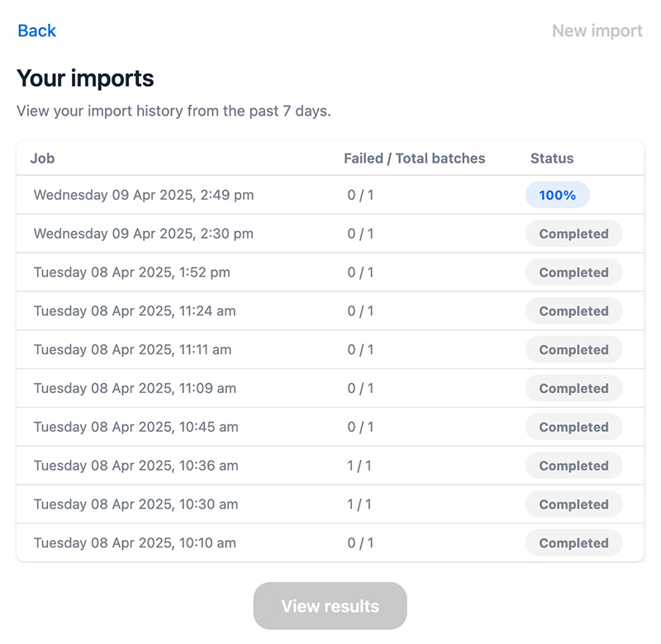The height and width of the screenshot is (644, 661).
Task: Select the Wednesday 09 Apr 2:30 pm job
Action: coord(144,234)
